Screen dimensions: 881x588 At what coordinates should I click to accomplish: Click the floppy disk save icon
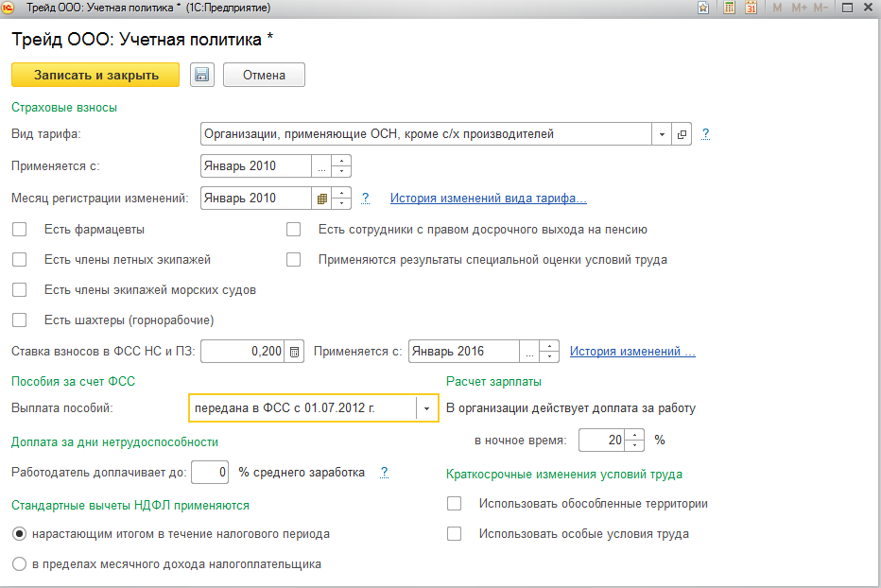tap(202, 75)
